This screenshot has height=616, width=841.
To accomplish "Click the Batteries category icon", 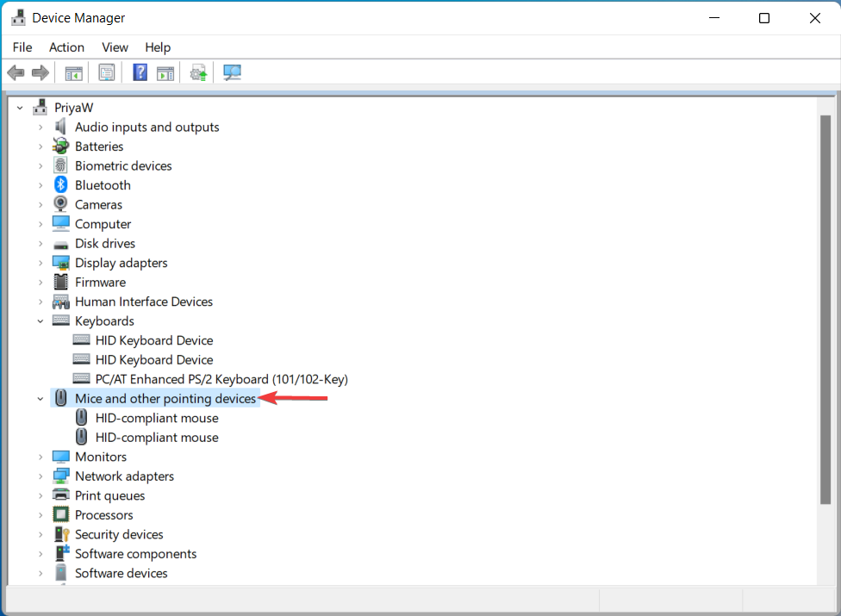I will click(x=60, y=146).
